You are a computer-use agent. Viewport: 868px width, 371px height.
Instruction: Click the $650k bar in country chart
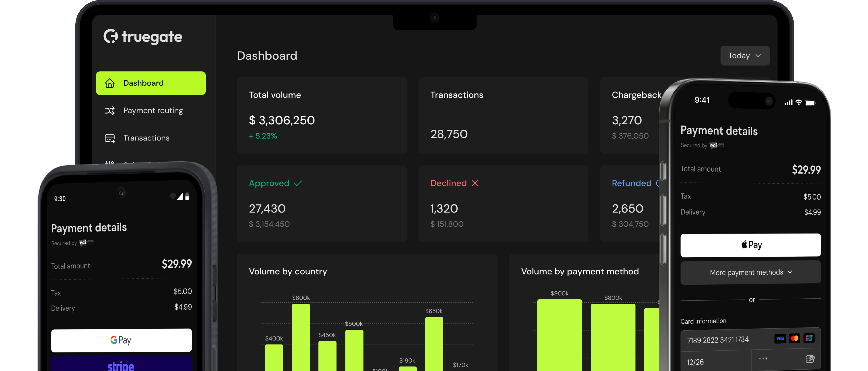[434, 344]
